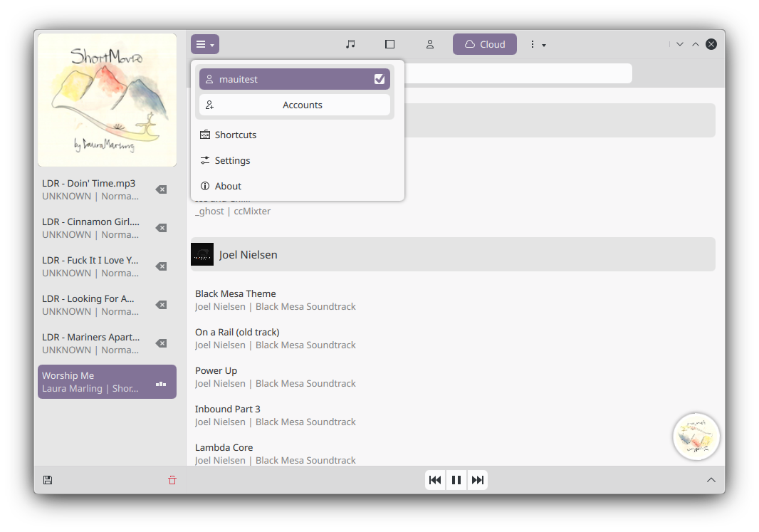The image size is (759, 532).
Task: Click the red trash clear-queue icon
Action: 172,480
